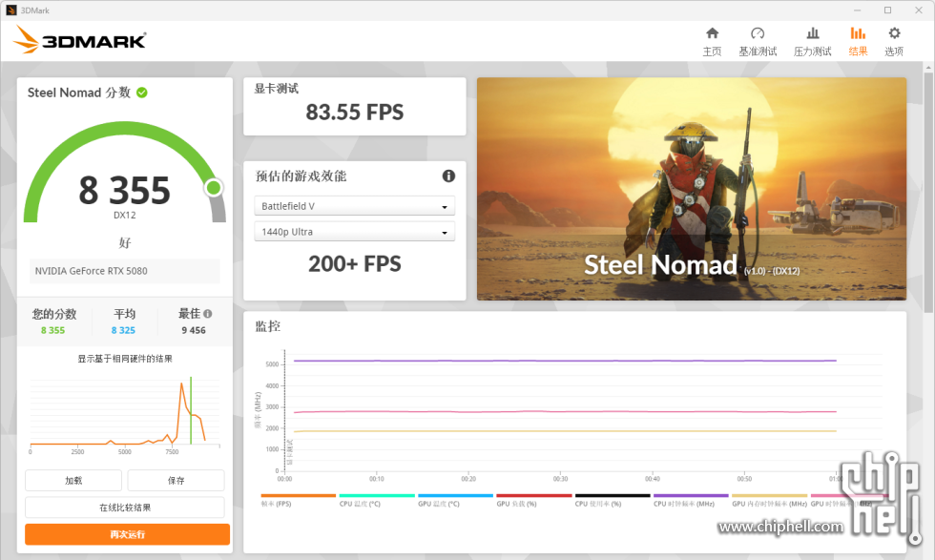Click the purple CPU 时钟频率 legend swatch

690,496
